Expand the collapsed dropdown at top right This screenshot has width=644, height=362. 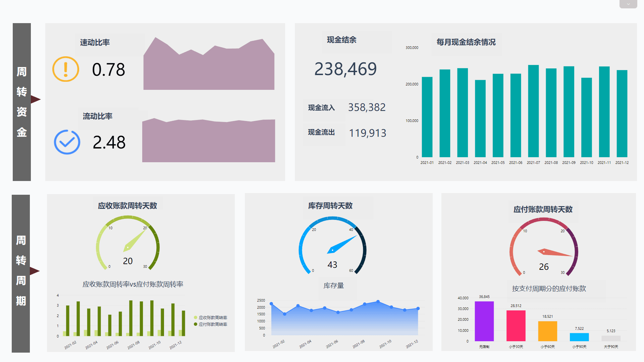tap(628, 4)
